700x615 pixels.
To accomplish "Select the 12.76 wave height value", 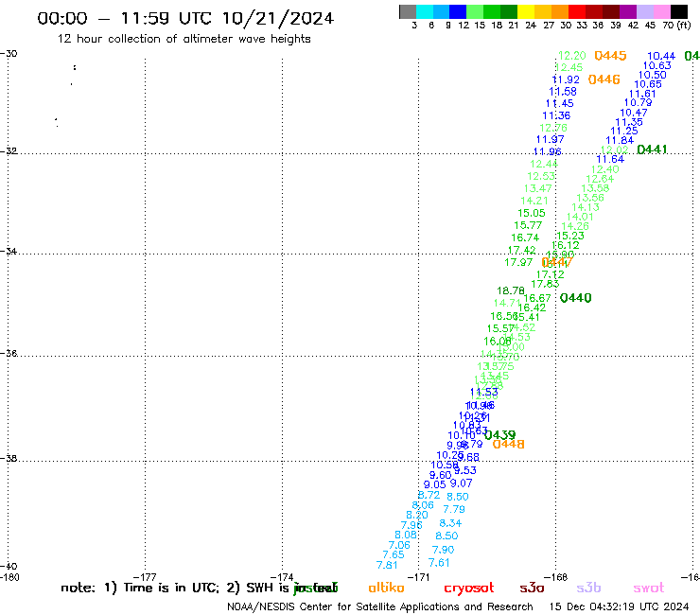I will click(553, 128).
